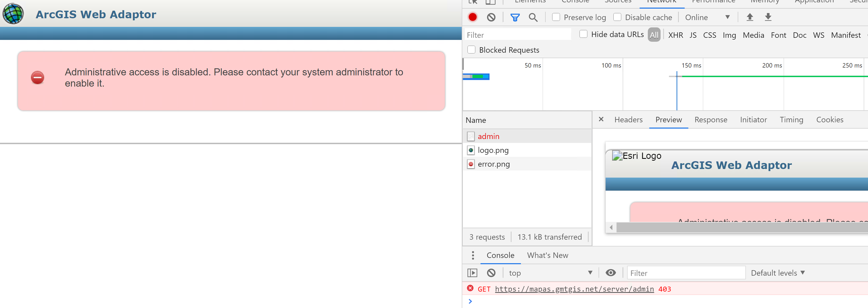The image size is (868, 308).
Task: Select the logo.png request
Action: pos(527,150)
